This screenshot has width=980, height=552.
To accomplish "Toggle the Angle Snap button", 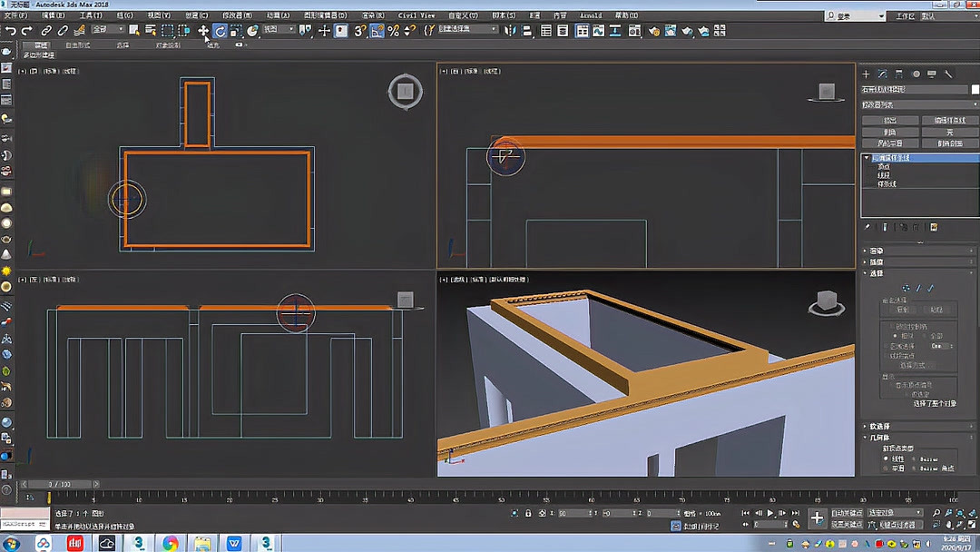I will [x=377, y=30].
